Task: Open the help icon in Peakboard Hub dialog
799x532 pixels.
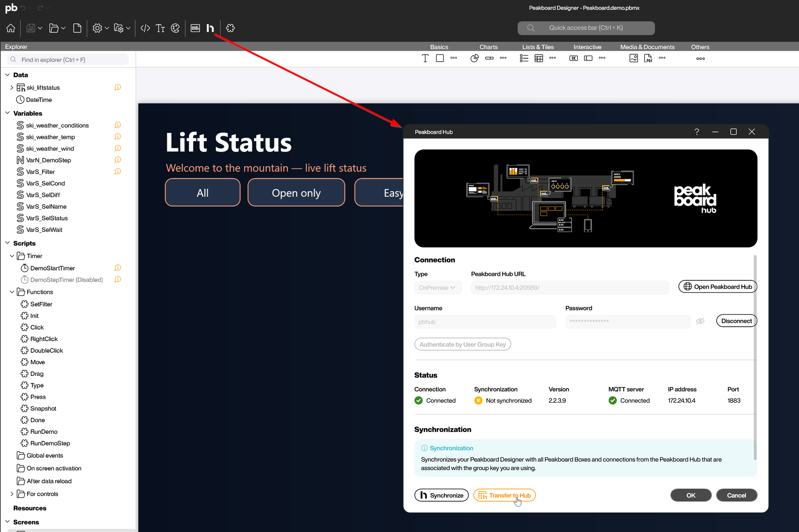Action: click(x=697, y=132)
